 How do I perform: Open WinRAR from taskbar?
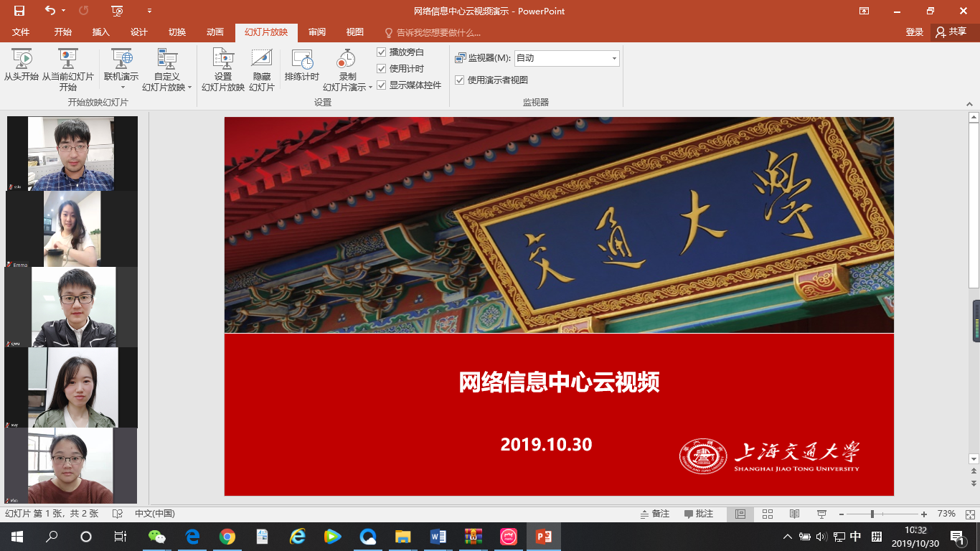(473, 537)
